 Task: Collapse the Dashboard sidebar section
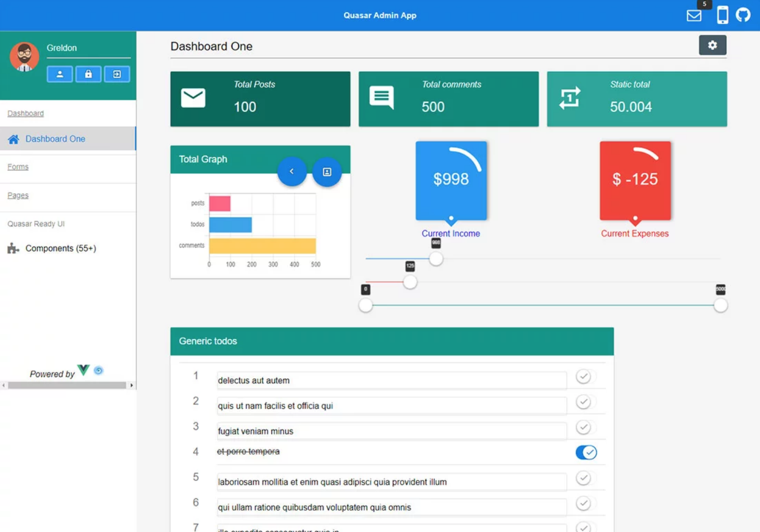click(x=26, y=114)
